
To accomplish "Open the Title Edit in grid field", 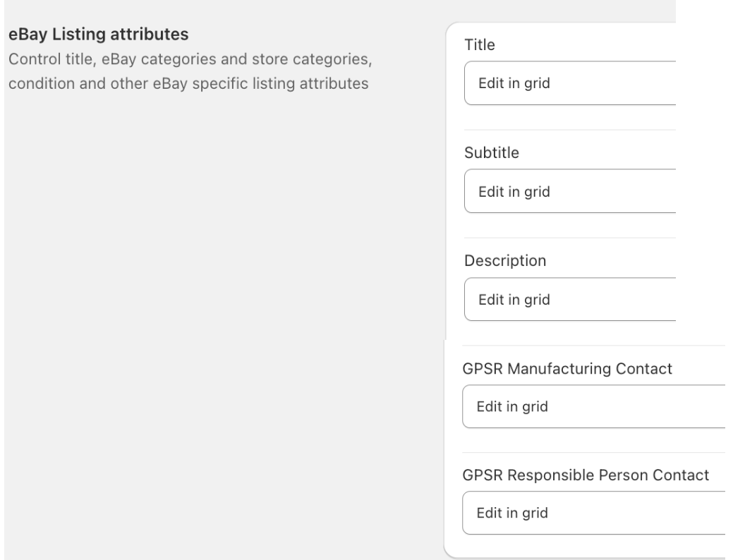I will click(x=570, y=83).
